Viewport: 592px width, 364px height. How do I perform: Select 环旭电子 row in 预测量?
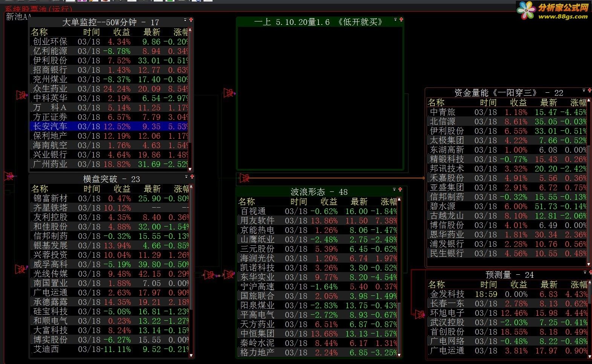click(507, 313)
